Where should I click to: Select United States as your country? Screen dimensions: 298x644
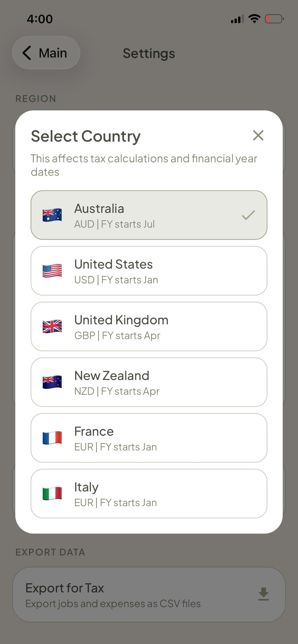point(149,271)
